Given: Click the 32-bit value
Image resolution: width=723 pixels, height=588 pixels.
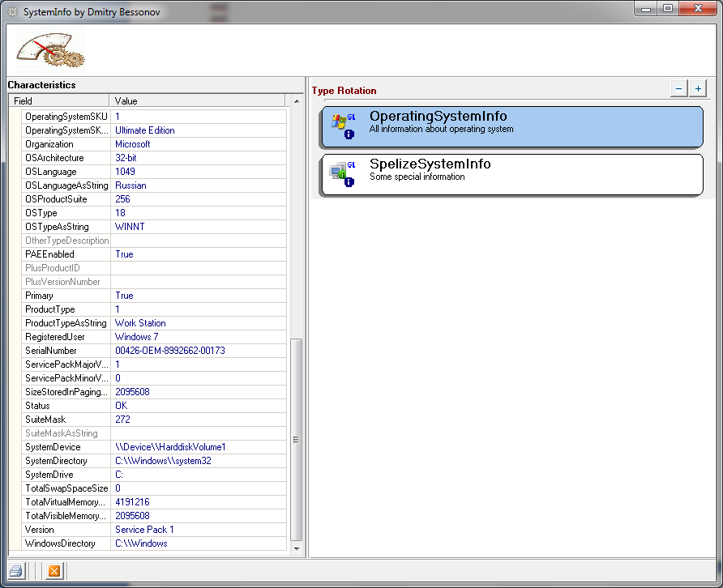Looking at the screenshot, I should [126, 158].
